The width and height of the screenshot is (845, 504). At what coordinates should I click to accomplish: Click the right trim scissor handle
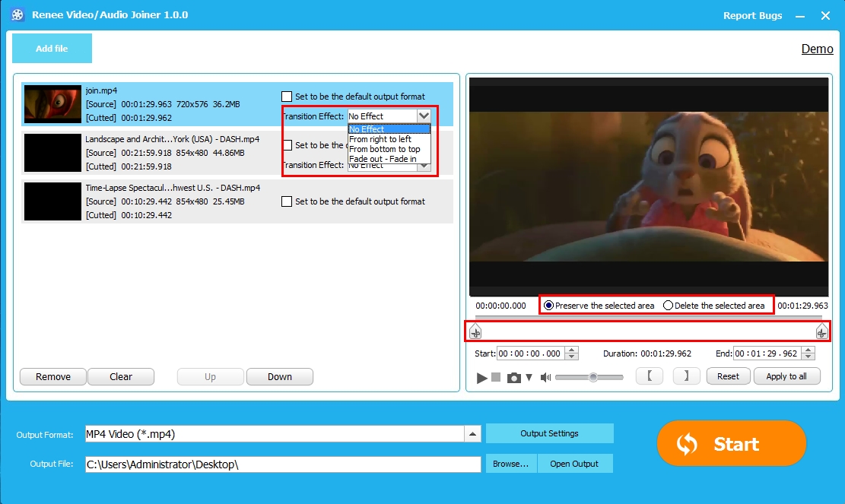click(x=821, y=332)
